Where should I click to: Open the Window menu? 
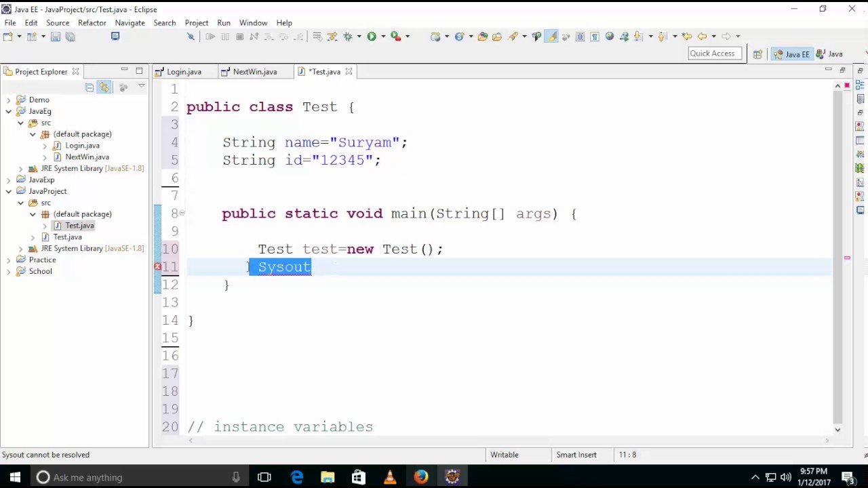point(253,22)
